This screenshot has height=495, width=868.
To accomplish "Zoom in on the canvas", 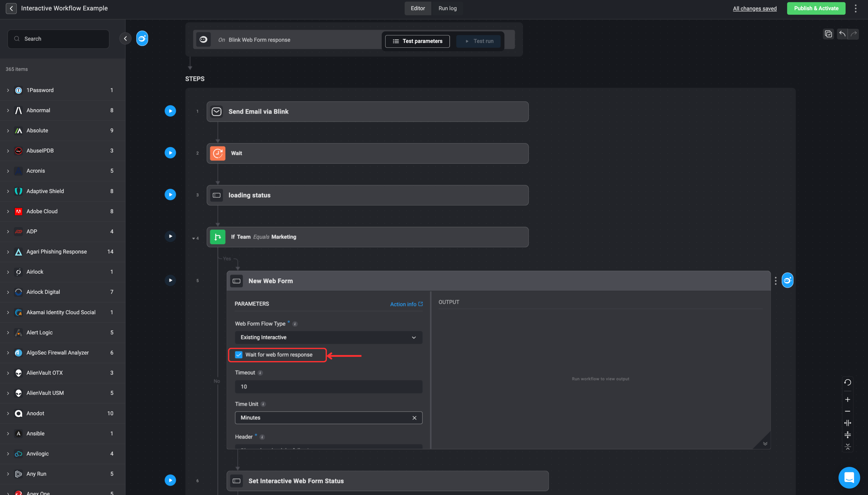I will 848,400.
